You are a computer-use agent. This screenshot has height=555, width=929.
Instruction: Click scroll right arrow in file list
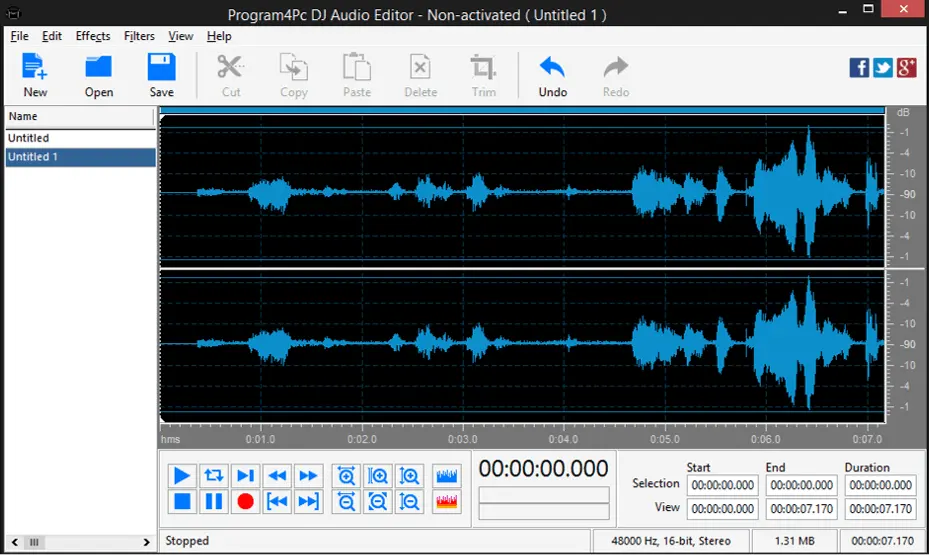(146, 542)
